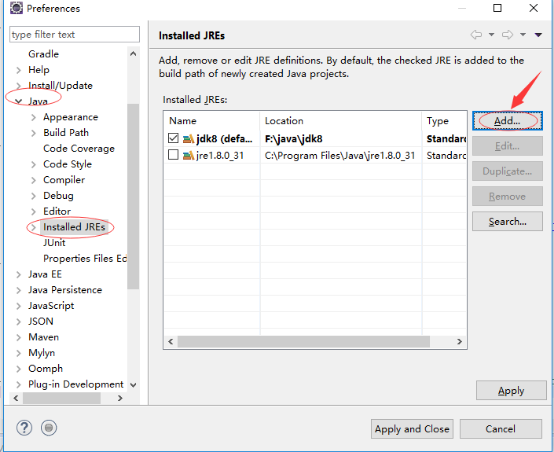Expand the Java EE node
The width and height of the screenshot is (554, 452).
19,275
